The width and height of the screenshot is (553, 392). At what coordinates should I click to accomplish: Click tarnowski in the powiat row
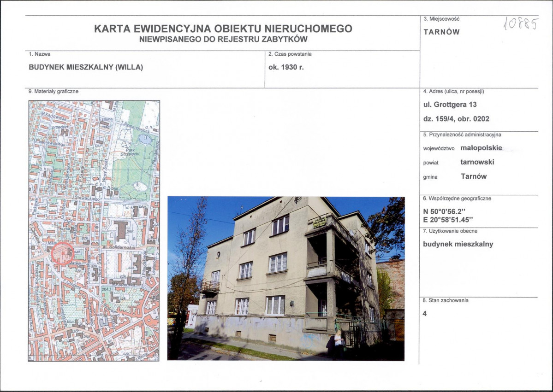tap(477, 162)
